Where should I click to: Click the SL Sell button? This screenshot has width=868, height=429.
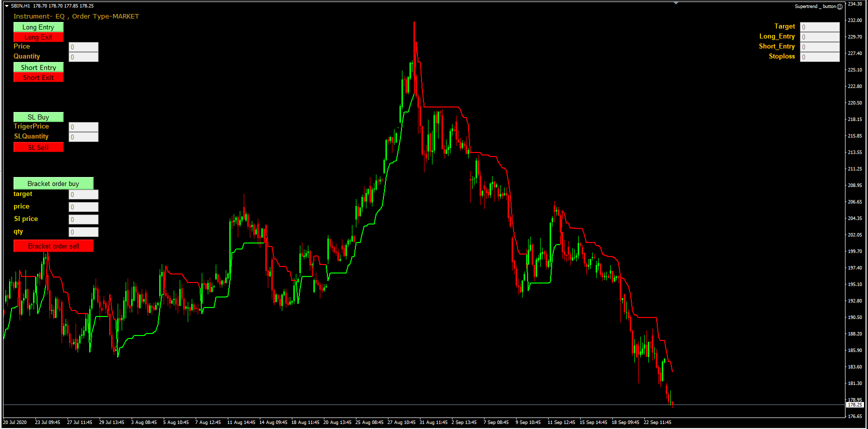(x=39, y=147)
